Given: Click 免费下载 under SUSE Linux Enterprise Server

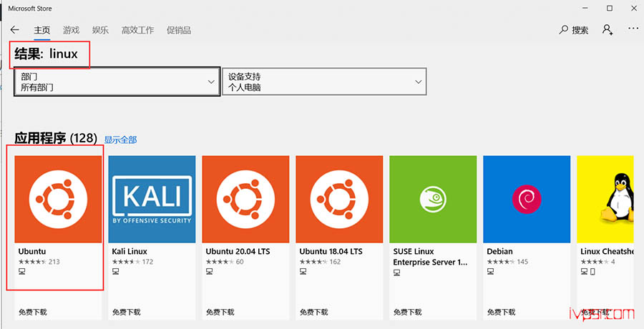Looking at the screenshot, I should 407,312.
